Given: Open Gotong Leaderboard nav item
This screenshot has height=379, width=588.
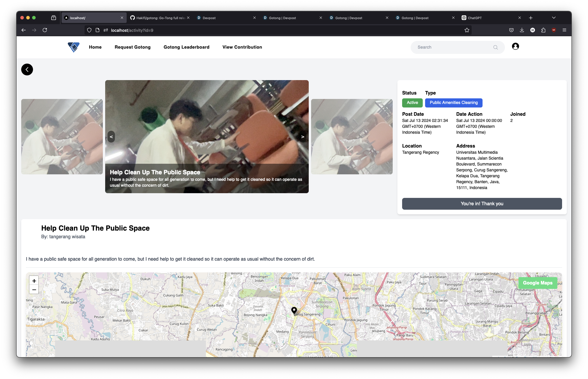Looking at the screenshot, I should pos(186,47).
